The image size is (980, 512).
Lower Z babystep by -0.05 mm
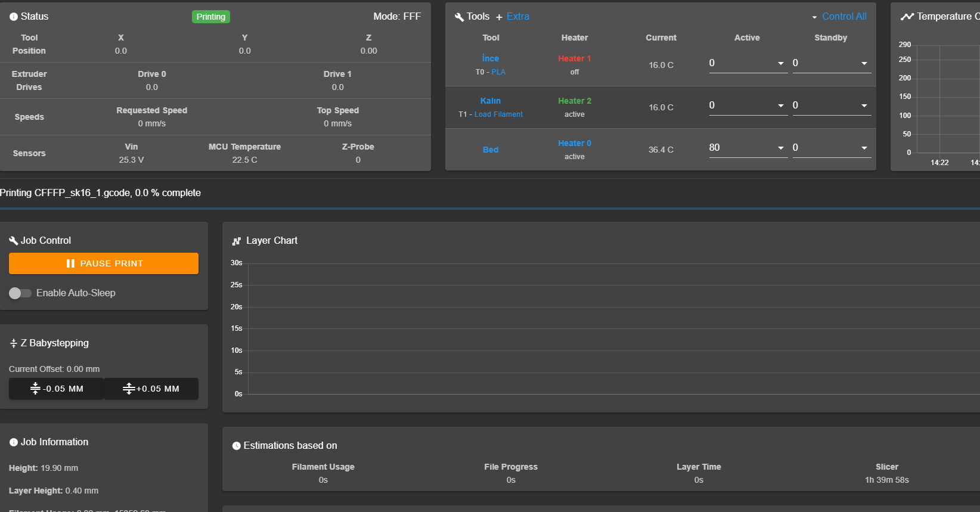tap(57, 389)
